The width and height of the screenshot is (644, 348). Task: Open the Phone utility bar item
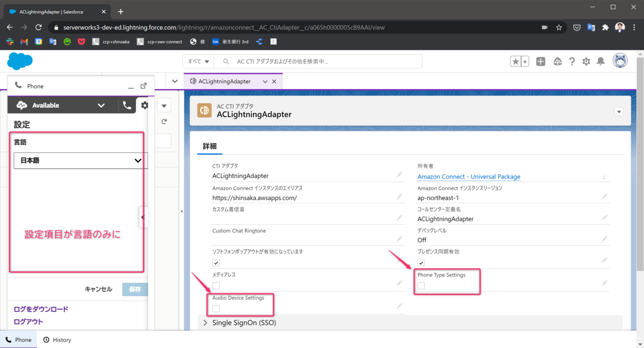[x=18, y=339]
